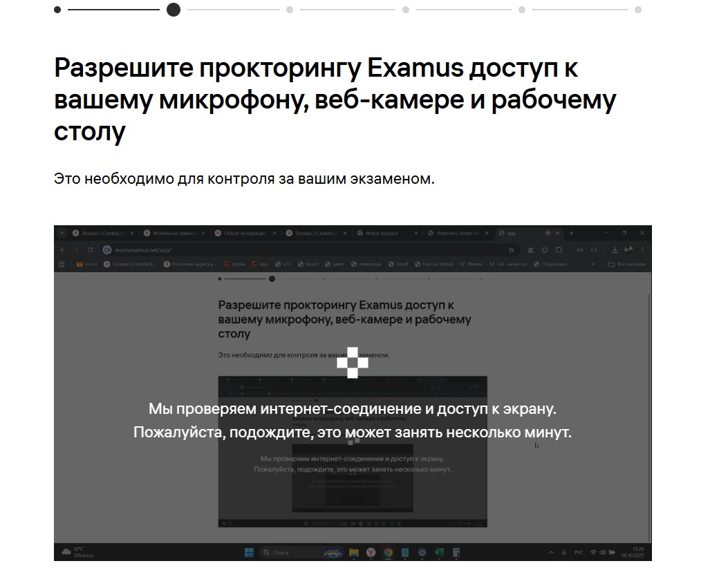Expand the tab search chevron in browser
Viewport: 728px width, 579px height.
[62, 234]
